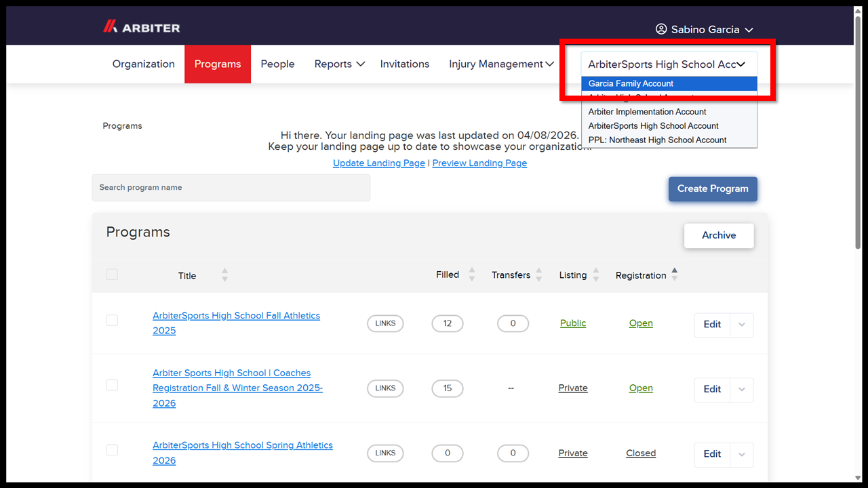Sort programs using the Listing column arrows

click(596, 274)
